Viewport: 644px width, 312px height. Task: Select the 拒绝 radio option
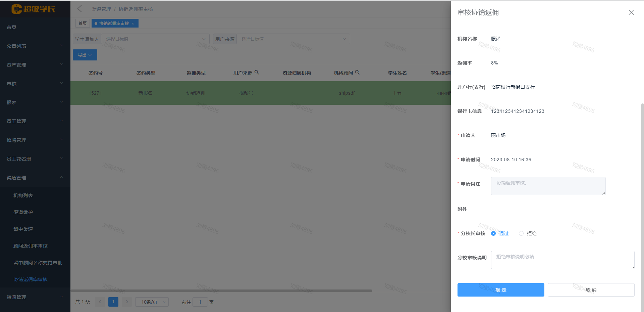click(x=521, y=233)
